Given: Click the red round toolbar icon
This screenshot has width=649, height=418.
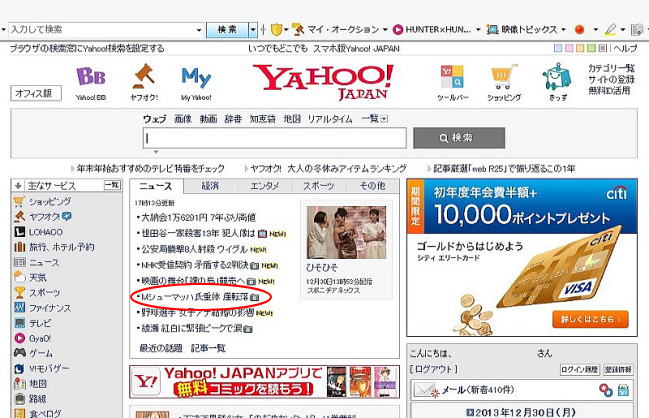Looking at the screenshot, I should coord(579,30).
